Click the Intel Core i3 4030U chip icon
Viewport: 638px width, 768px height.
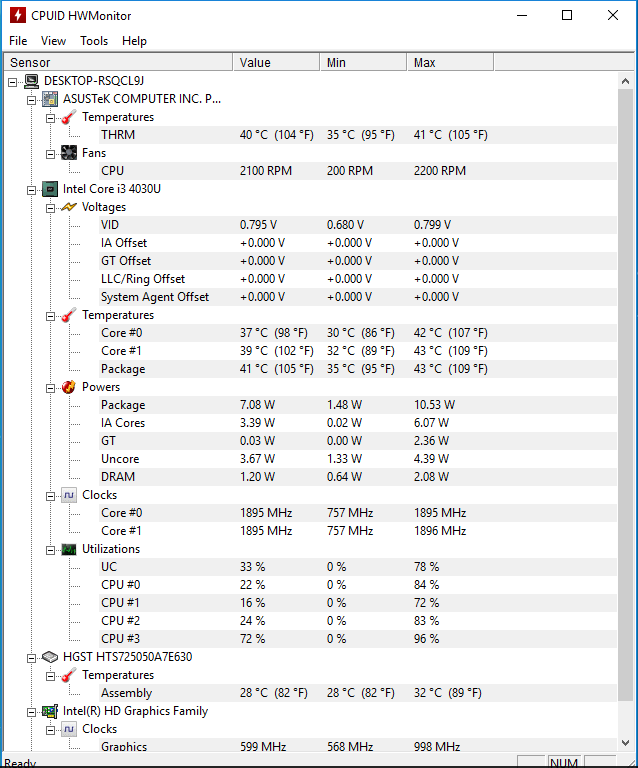pos(50,189)
